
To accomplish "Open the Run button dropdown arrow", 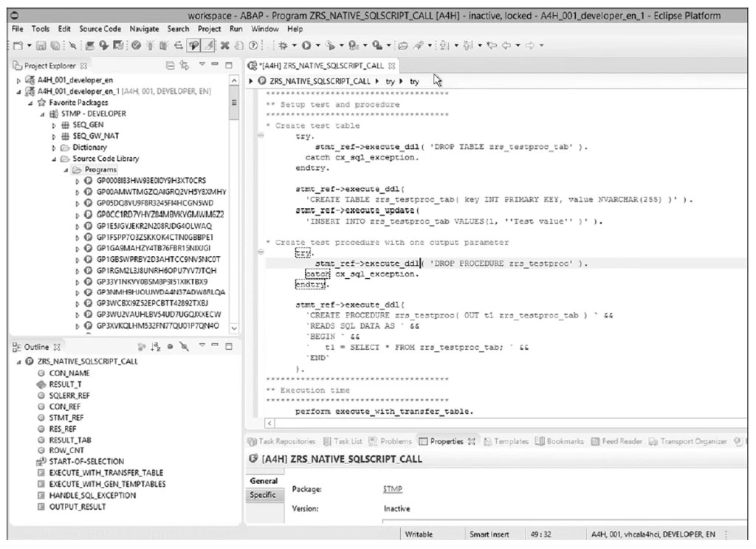I will 317,46.
